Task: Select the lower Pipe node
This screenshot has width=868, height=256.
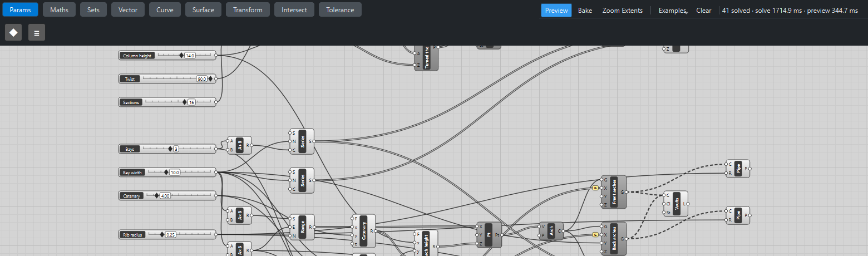Action: pos(738,215)
